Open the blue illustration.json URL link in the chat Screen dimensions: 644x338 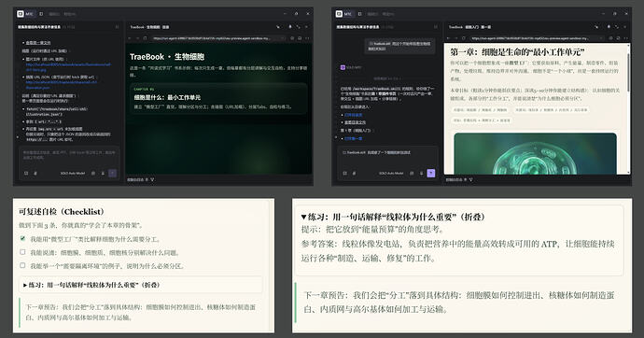62,85
